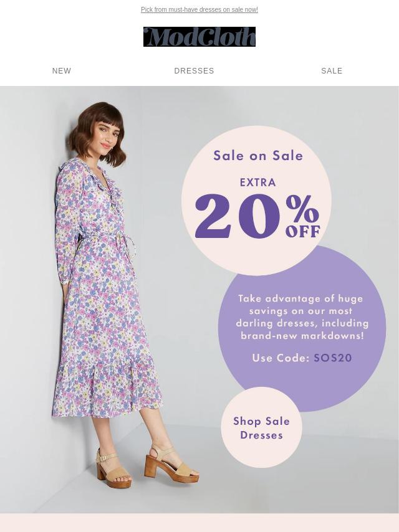Image resolution: width=399 pixels, height=532 pixels.
Task: Select the SALE navigation item
Action: pos(332,71)
